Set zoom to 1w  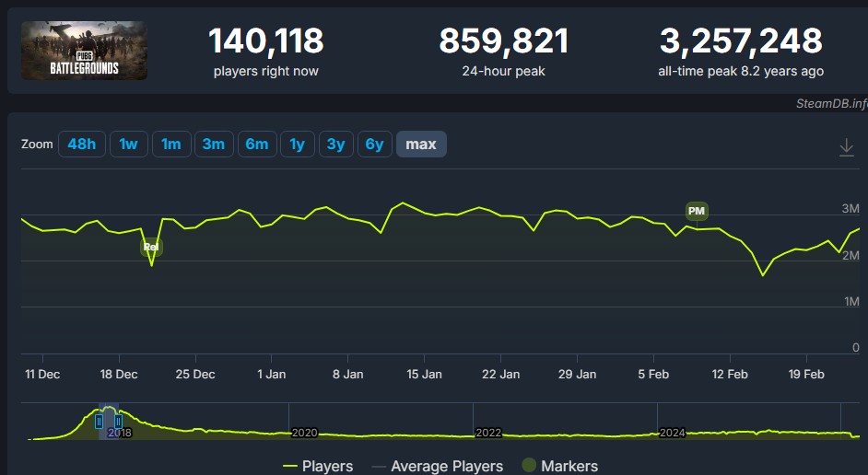coord(128,145)
